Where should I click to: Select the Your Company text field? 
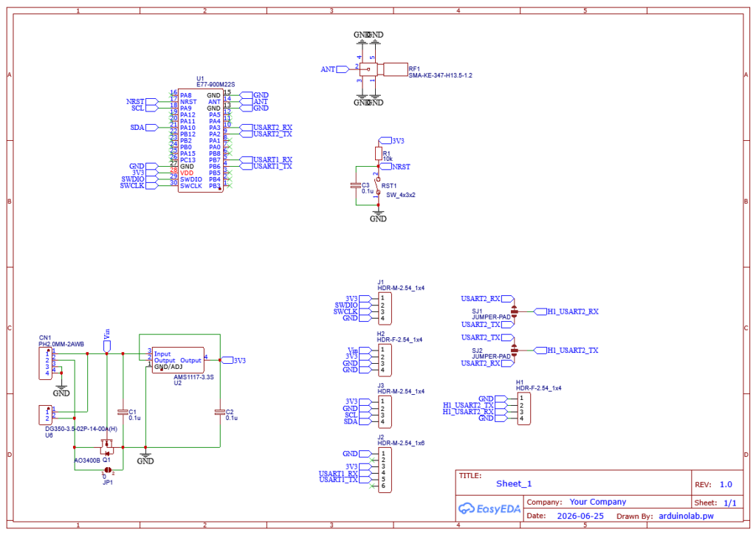pyautogui.click(x=598, y=502)
